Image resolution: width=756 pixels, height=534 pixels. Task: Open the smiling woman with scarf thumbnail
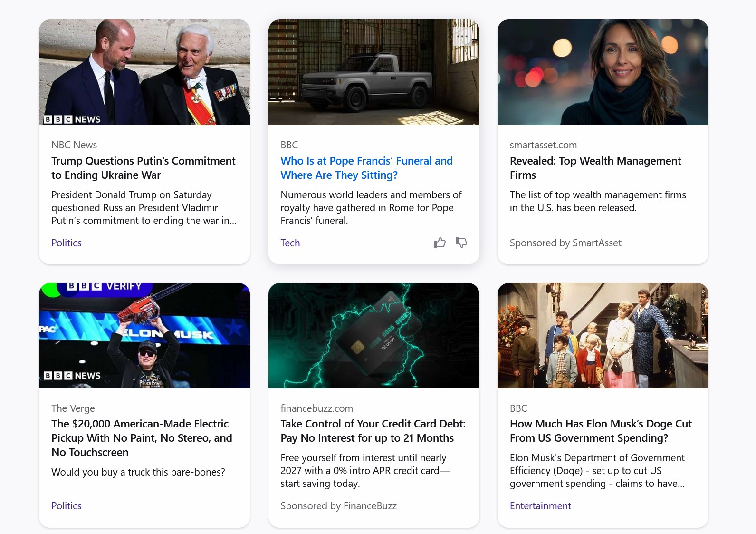click(603, 72)
